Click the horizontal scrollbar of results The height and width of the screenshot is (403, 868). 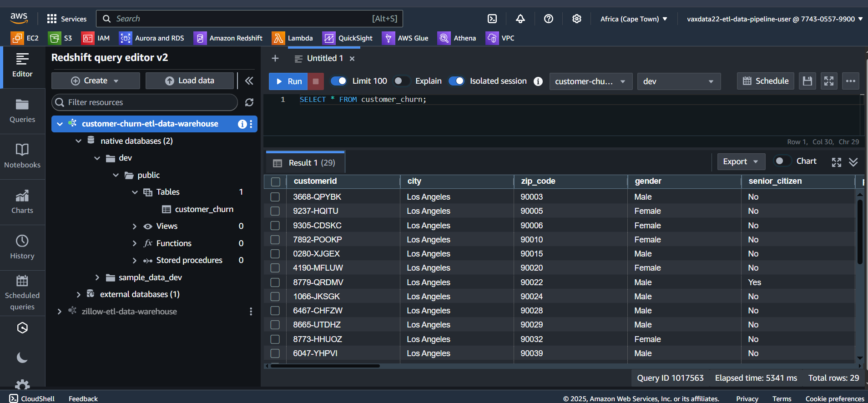(x=325, y=366)
